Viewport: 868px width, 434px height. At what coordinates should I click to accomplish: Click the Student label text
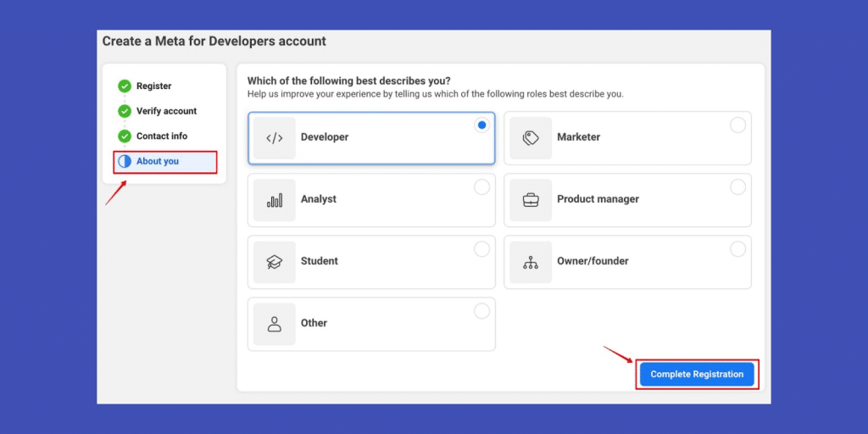(320, 261)
